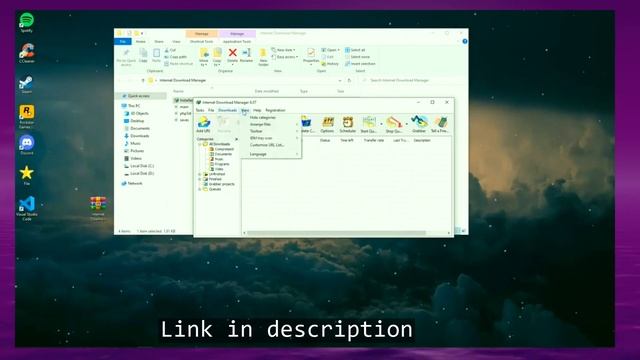Open Rockstar Games Launcher desktop icon
The image size is (640, 360).
(x=27, y=116)
